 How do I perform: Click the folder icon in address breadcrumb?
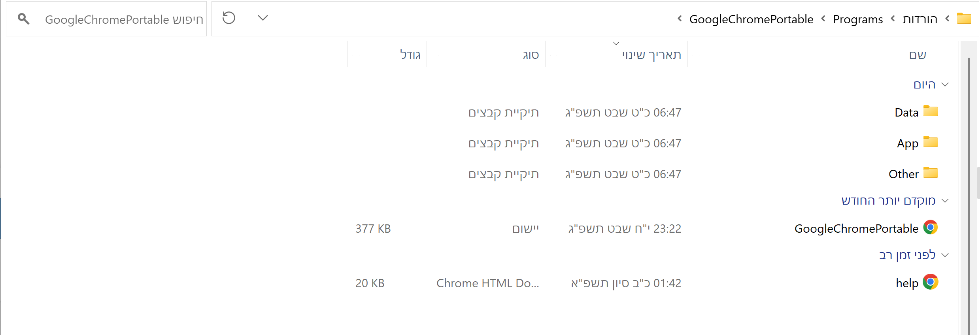tap(964, 18)
